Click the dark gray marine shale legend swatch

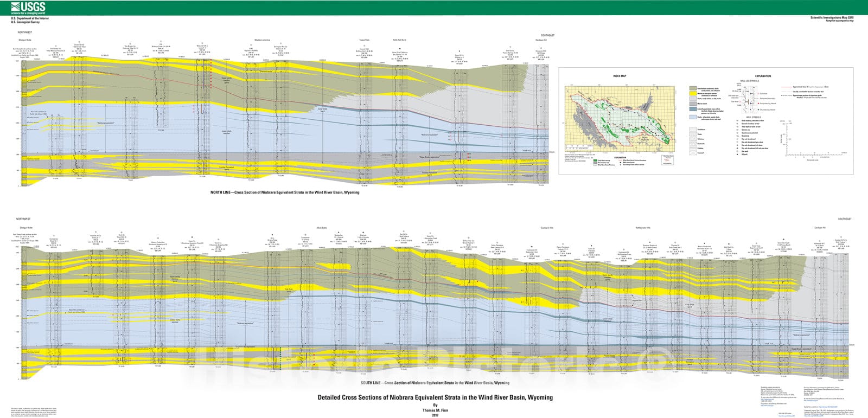[693, 104]
